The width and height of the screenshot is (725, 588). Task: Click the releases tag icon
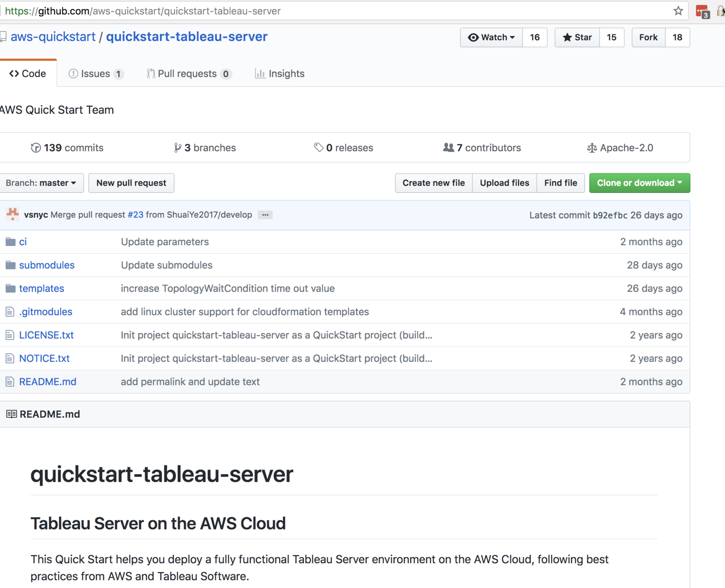pyautogui.click(x=319, y=148)
